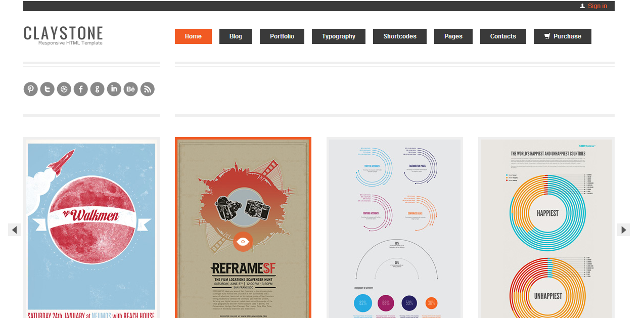
Task: Open the RSS feed icon
Action: (148, 89)
